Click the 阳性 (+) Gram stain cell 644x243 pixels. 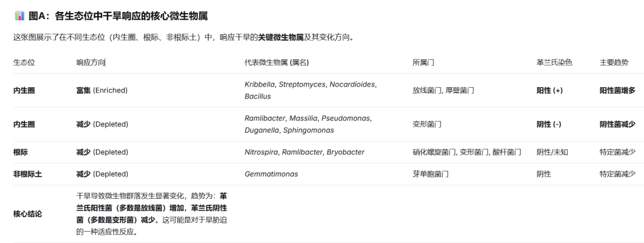point(550,91)
